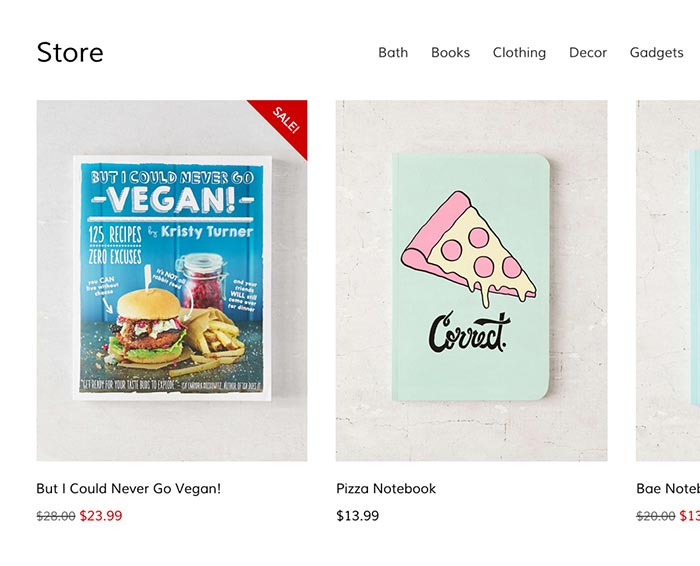Image resolution: width=700 pixels, height=566 pixels.
Task: Open the Bae Notebook title link
Action: point(668,488)
